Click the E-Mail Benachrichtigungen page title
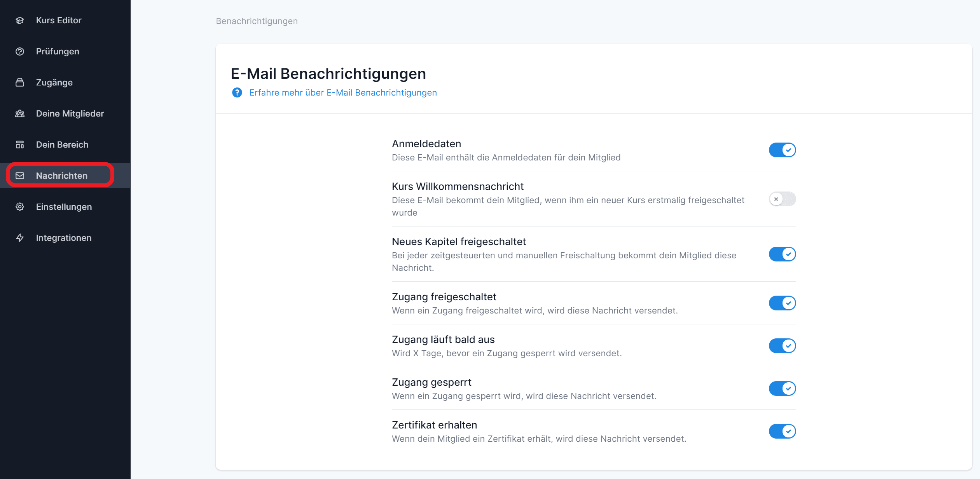The image size is (980, 479). [328, 73]
